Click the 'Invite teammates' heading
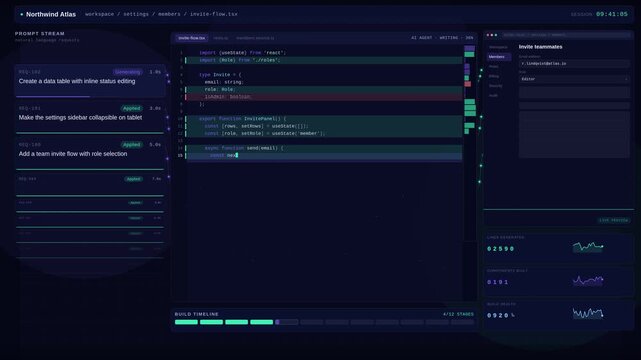 (x=540, y=47)
